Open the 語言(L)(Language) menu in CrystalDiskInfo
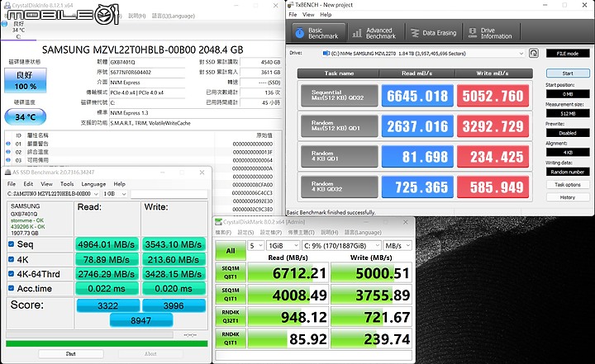Screen dimensions: 595x364 pyautogui.click(x=174, y=16)
